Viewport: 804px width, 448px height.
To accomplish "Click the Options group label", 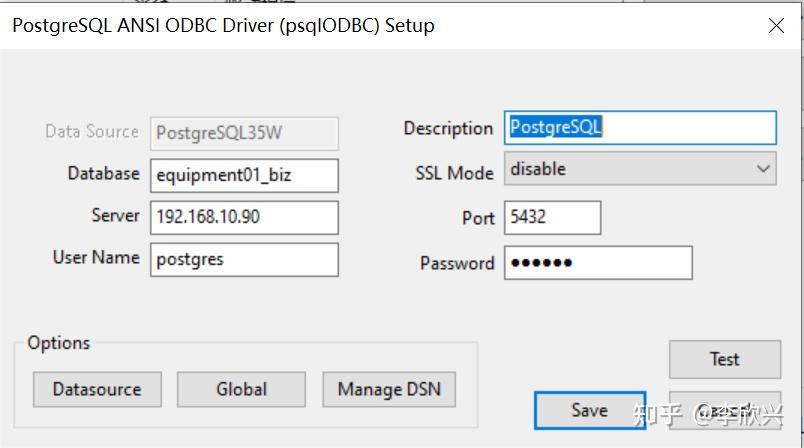I will coord(58,343).
